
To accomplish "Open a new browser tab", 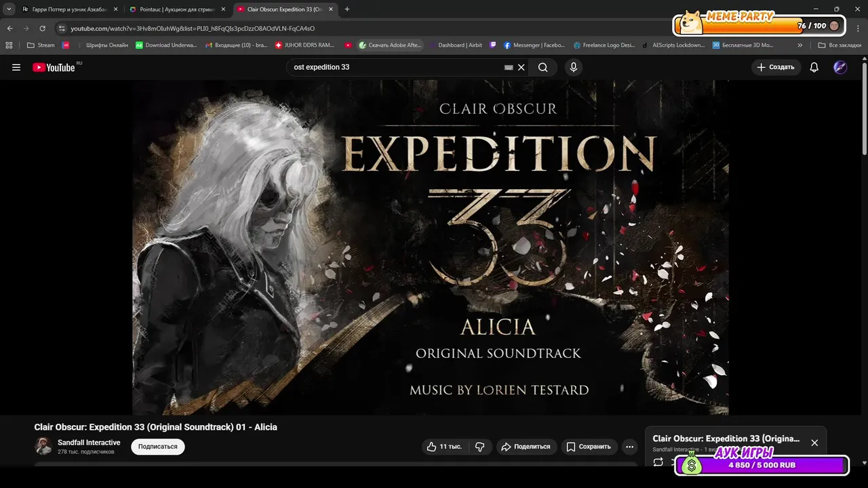I will click(347, 9).
